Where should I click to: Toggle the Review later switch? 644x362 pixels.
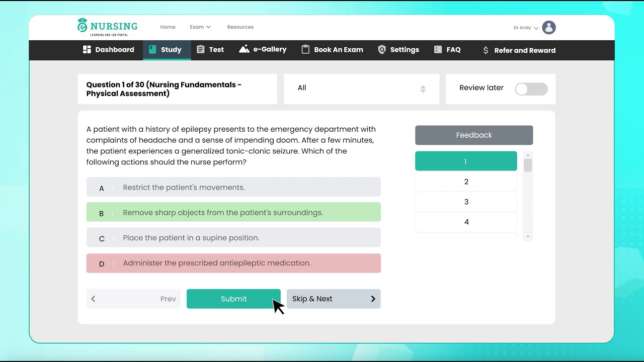click(x=531, y=89)
